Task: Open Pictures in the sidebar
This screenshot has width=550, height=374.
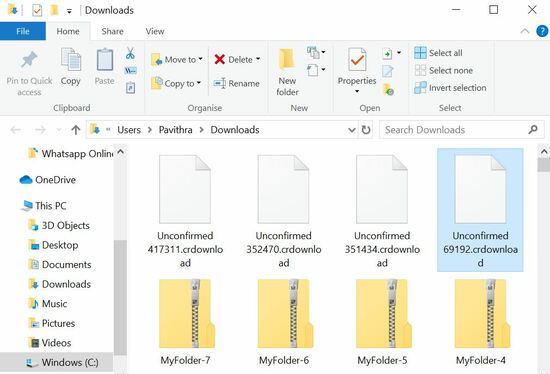Action: coord(52,323)
